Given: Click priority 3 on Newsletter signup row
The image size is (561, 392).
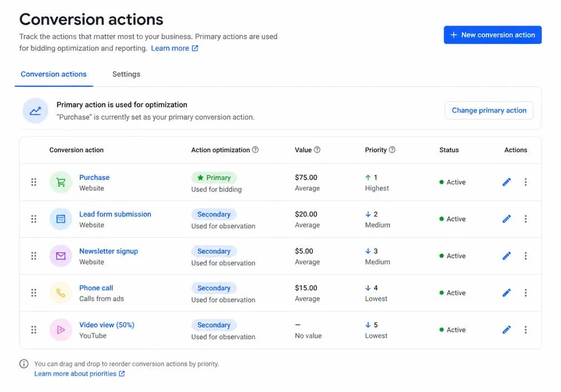Looking at the screenshot, I should pyautogui.click(x=377, y=256).
